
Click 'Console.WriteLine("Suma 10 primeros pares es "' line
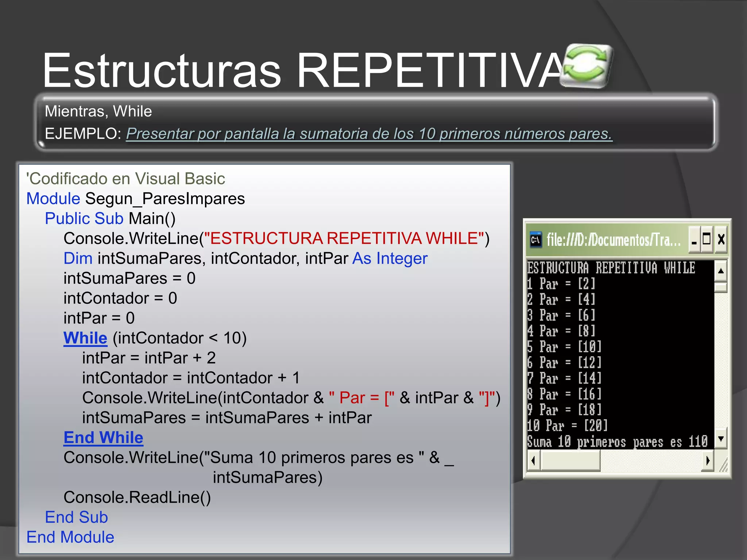259,458
